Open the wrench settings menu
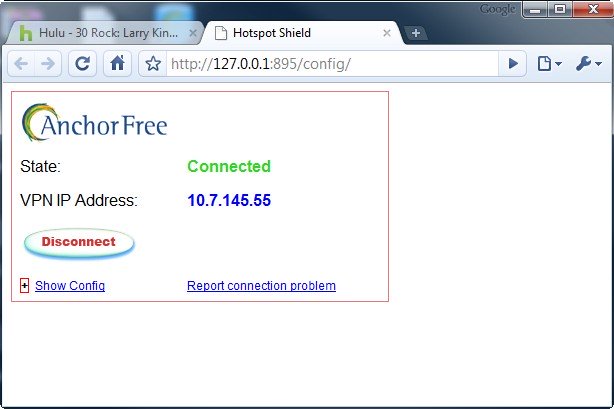Image resolution: width=614 pixels, height=409 pixels. [588, 63]
